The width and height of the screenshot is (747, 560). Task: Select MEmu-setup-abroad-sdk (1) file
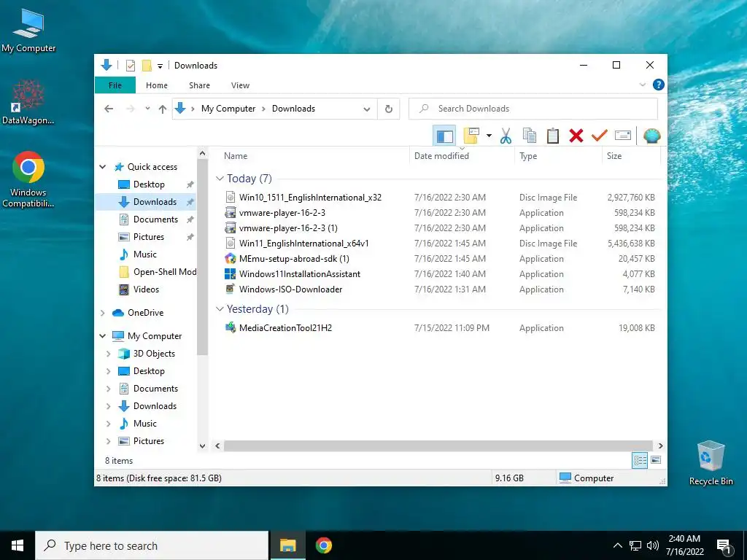click(x=440, y=259)
